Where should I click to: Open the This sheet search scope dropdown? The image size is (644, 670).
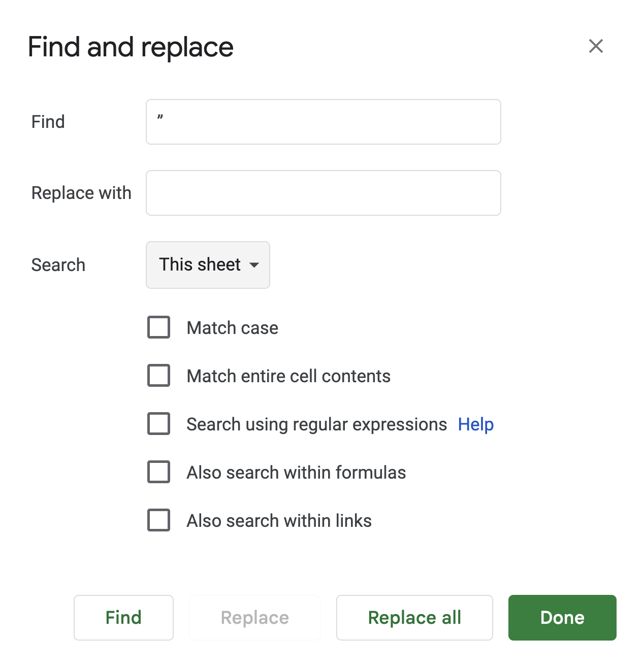point(208,265)
